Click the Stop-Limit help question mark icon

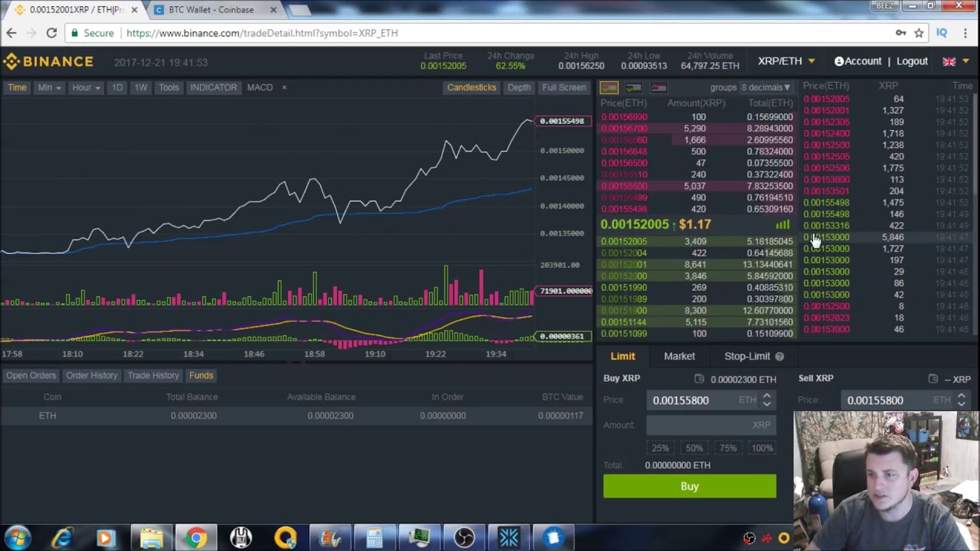779,356
